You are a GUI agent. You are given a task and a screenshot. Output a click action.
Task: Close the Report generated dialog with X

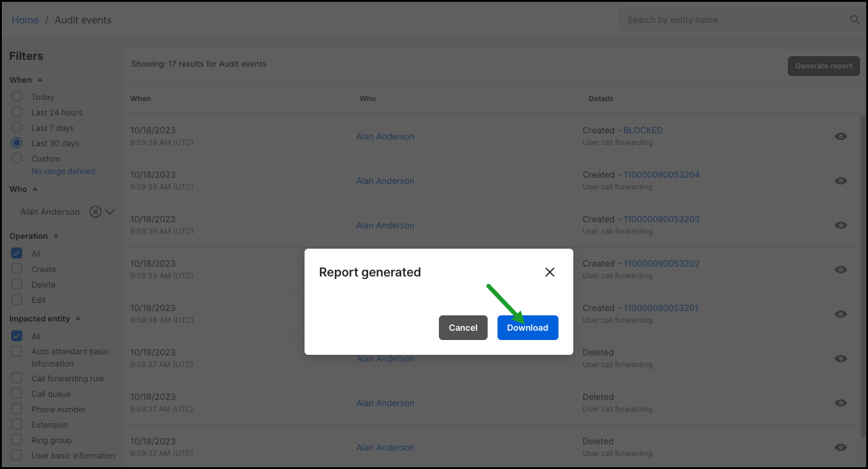(x=550, y=272)
